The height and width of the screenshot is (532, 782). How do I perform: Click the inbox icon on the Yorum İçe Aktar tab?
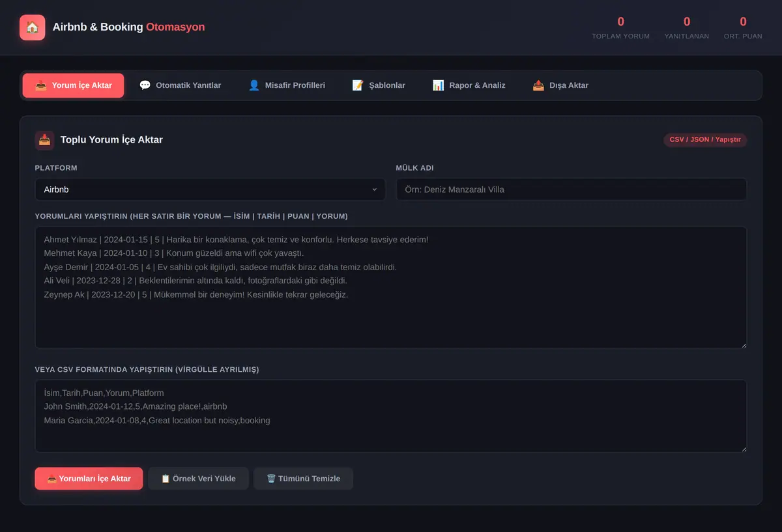coord(40,85)
